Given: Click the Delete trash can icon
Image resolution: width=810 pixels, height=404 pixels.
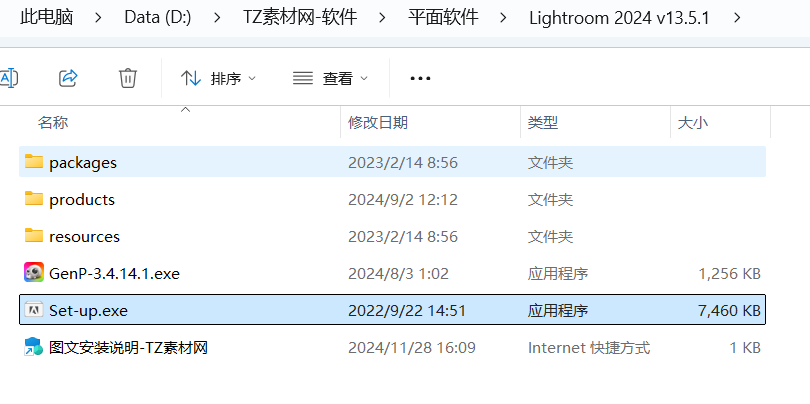Looking at the screenshot, I should click(128, 78).
